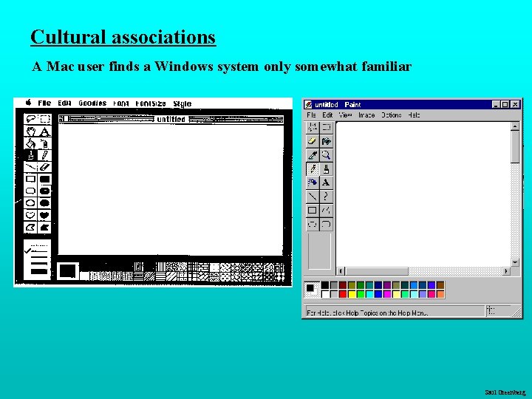Viewport: 532px width, 399px height.
Task: Pick the filled polygon tool in MacPaint
Action: point(45,227)
